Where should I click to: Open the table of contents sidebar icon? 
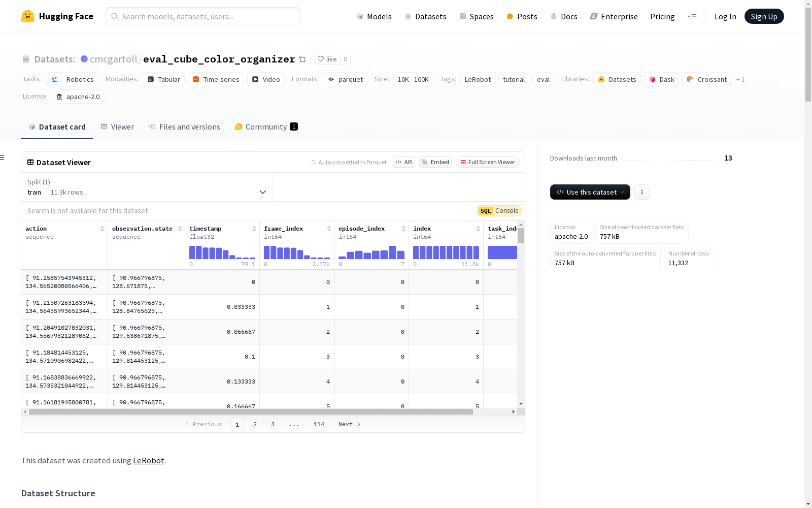click(x=3, y=157)
